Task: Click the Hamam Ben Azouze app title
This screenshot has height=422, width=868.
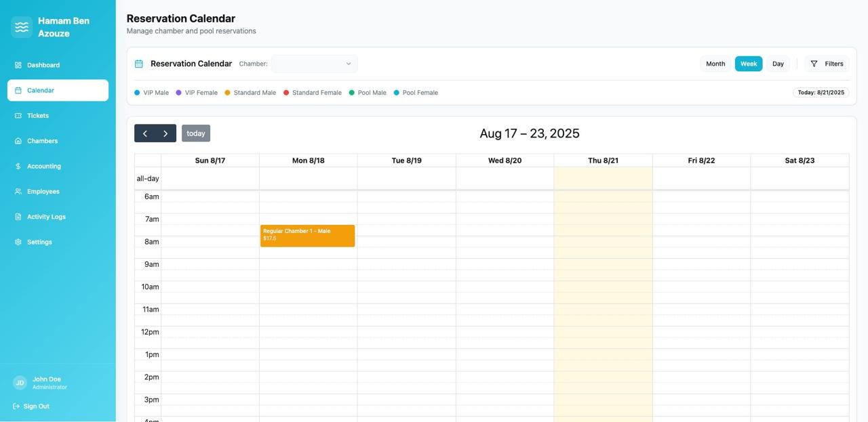Action: click(64, 27)
